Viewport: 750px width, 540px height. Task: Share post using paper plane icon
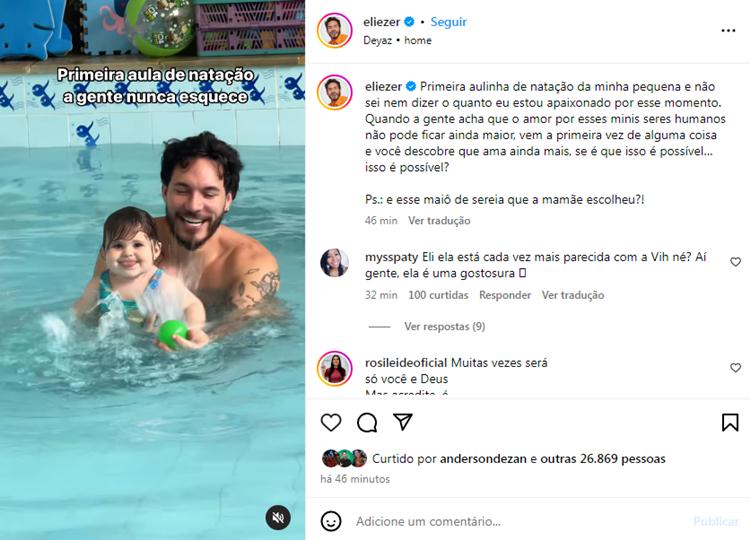(403, 421)
